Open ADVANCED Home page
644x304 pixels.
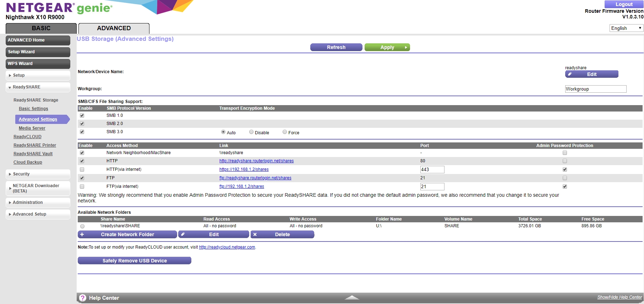(38, 40)
